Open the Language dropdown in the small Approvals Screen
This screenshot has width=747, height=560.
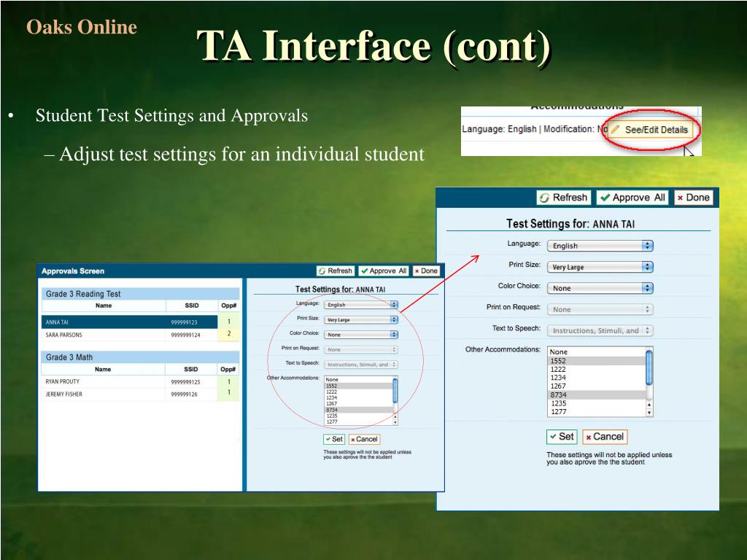360,305
